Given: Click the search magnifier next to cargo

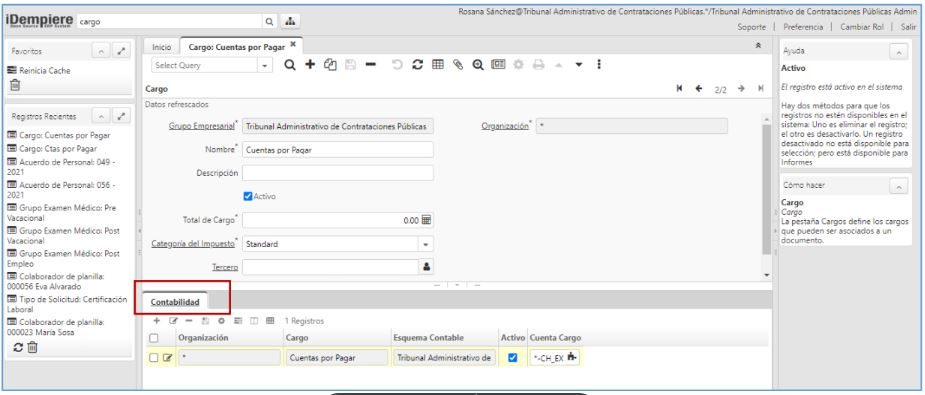Looking at the screenshot, I should 269,21.
